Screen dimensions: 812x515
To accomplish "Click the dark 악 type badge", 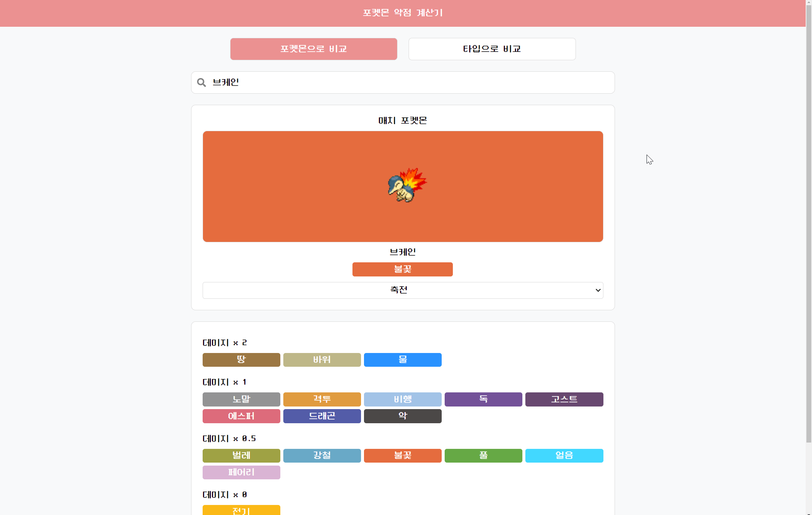I will pyautogui.click(x=402, y=416).
